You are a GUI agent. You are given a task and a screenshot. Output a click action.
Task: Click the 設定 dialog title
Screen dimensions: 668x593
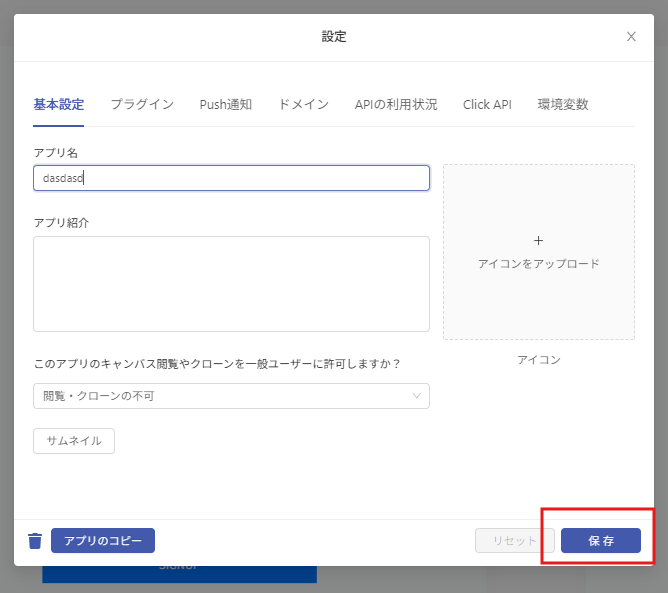(334, 37)
